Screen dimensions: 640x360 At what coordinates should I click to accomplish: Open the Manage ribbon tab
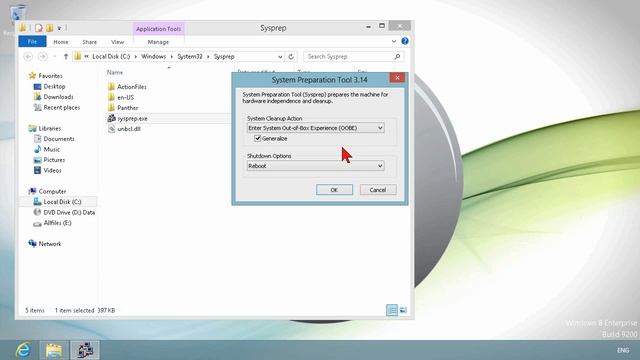point(158,42)
